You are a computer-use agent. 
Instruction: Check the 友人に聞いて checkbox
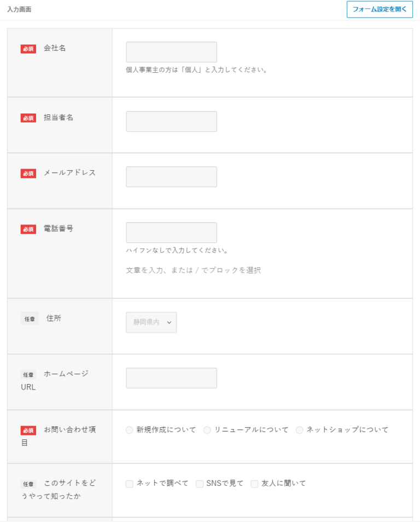coord(254,484)
